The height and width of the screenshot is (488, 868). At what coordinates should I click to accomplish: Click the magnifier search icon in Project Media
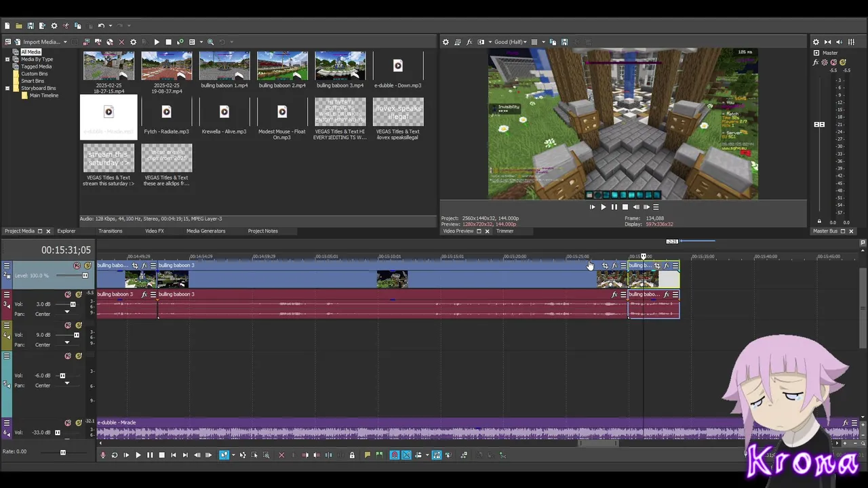[x=210, y=42]
